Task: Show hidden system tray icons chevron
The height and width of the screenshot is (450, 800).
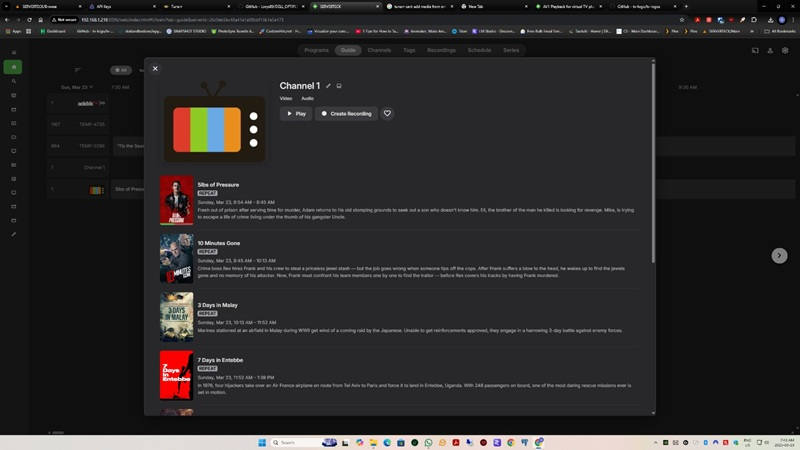Action: point(655,442)
